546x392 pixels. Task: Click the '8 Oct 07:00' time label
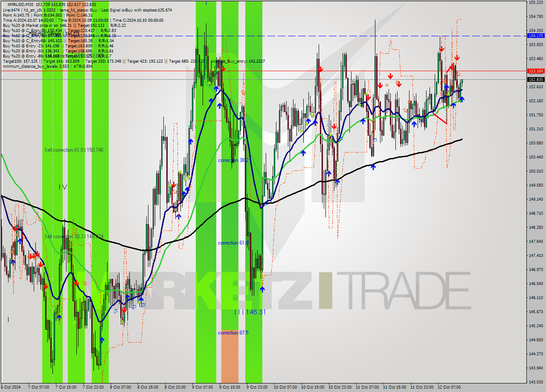[120, 387]
